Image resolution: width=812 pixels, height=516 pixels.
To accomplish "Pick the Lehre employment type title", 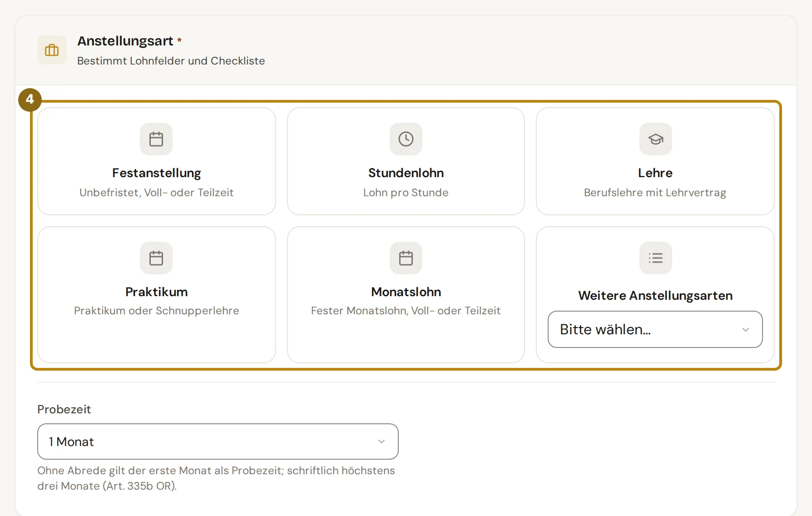I will (x=655, y=173).
